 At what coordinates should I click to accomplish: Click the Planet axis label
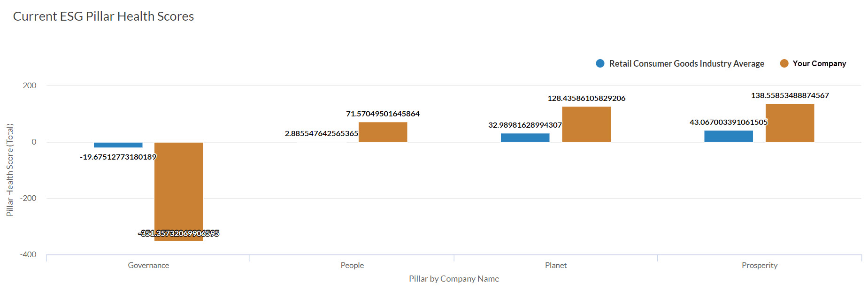[556, 265]
